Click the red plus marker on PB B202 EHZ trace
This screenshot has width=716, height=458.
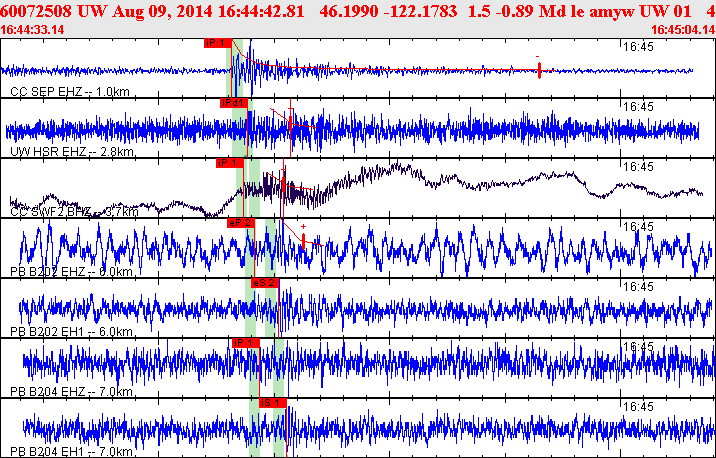pyautogui.click(x=303, y=228)
